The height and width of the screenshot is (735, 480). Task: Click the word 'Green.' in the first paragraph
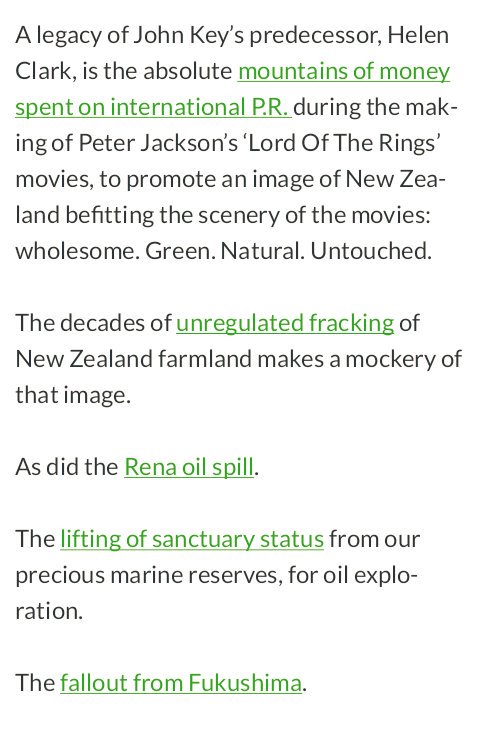click(180, 251)
